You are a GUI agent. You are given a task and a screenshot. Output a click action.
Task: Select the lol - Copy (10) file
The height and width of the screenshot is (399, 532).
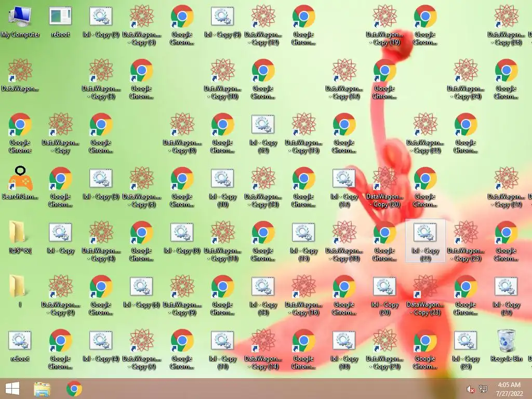click(222, 188)
